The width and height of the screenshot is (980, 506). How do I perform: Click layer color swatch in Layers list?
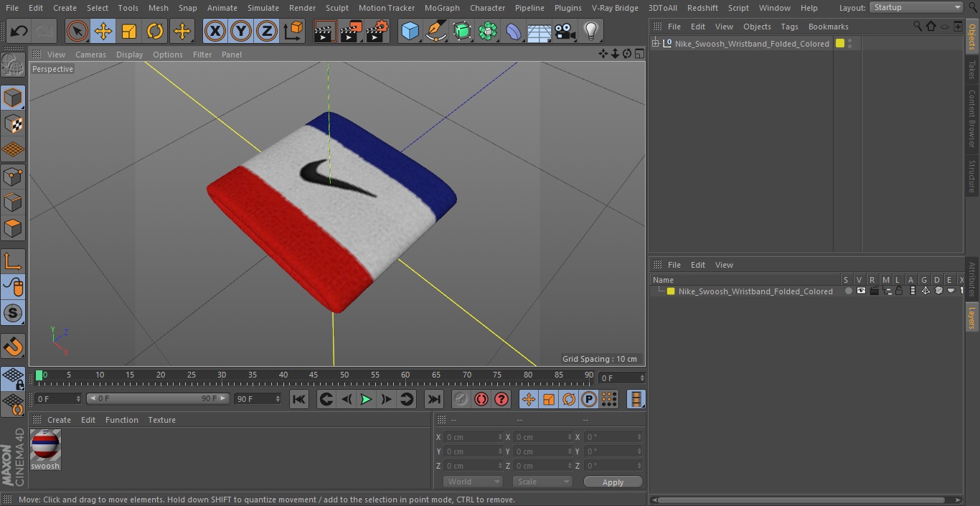(671, 291)
